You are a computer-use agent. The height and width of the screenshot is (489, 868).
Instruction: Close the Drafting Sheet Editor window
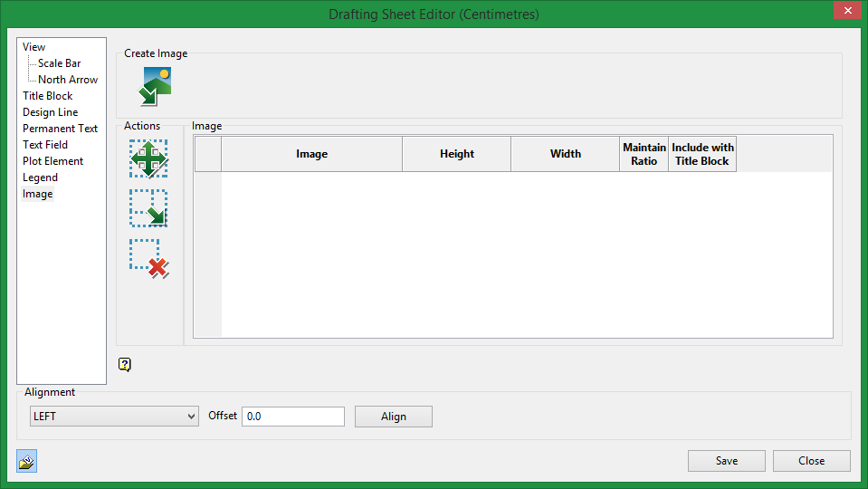coord(847,10)
